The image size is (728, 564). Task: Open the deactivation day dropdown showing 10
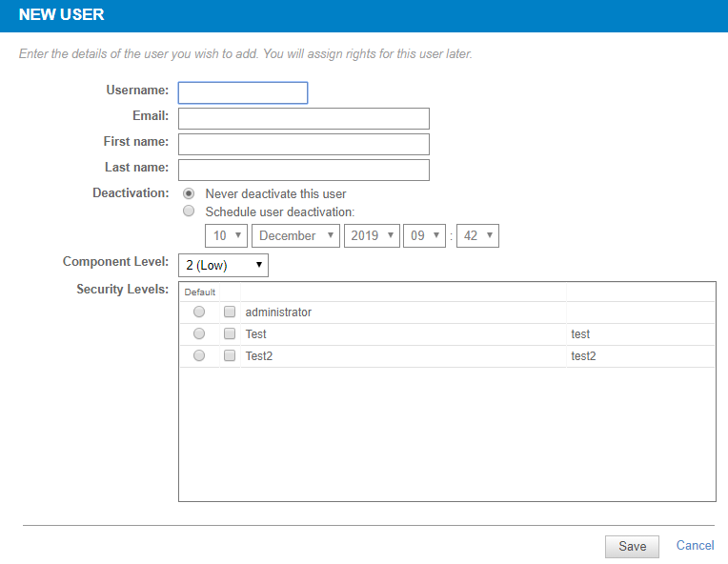pyautogui.click(x=226, y=236)
